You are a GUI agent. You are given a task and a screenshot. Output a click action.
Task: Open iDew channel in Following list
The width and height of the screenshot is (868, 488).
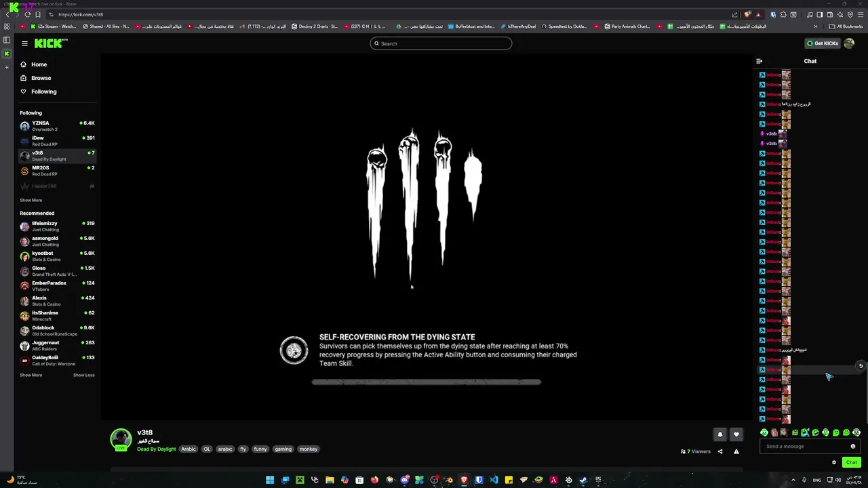[58, 141]
